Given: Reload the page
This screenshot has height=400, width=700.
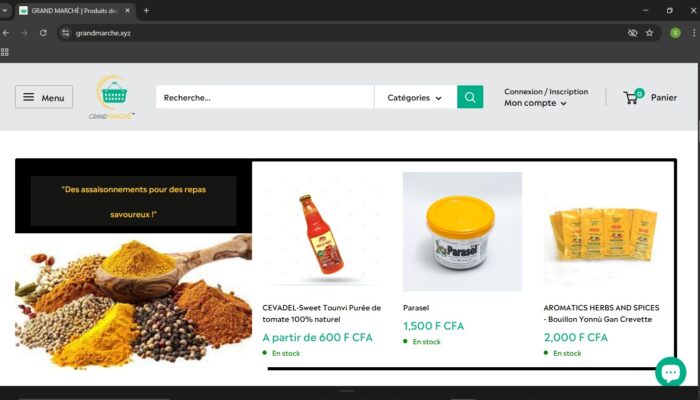Looking at the screenshot, I should coord(43,33).
